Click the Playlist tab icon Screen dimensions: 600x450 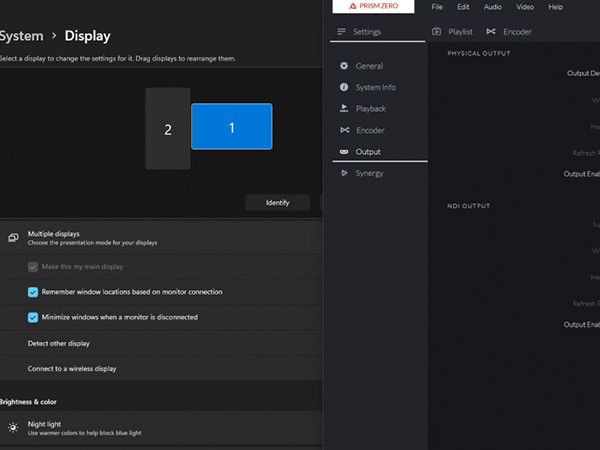[437, 31]
